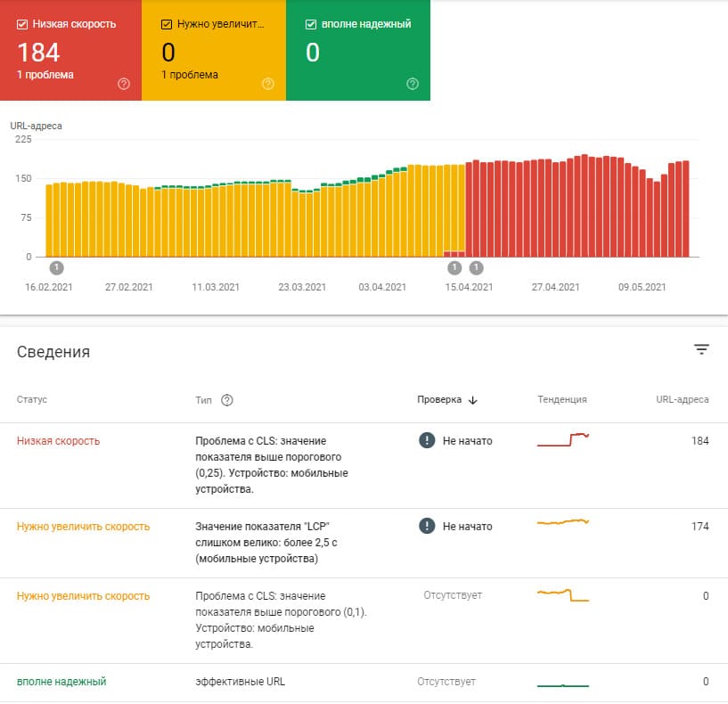This screenshot has width=728, height=704.
Task: Click annotation marker right of 15.04.2021 label
Action: tap(476, 267)
